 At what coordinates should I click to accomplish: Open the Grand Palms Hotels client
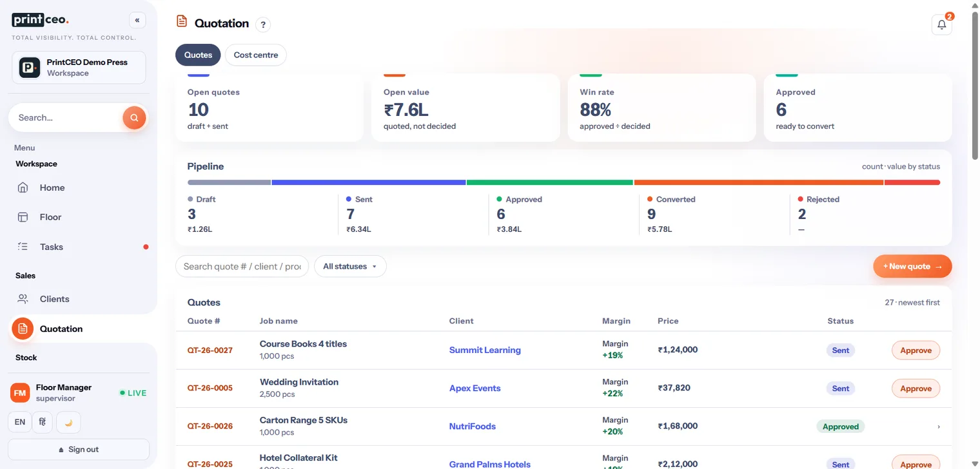pyautogui.click(x=490, y=464)
